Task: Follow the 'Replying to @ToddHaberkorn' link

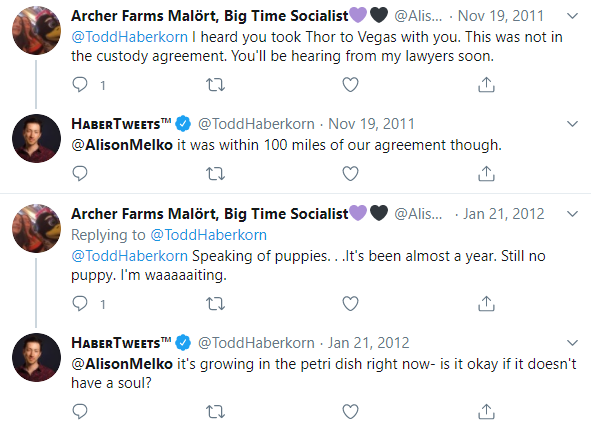Action: coord(208,235)
